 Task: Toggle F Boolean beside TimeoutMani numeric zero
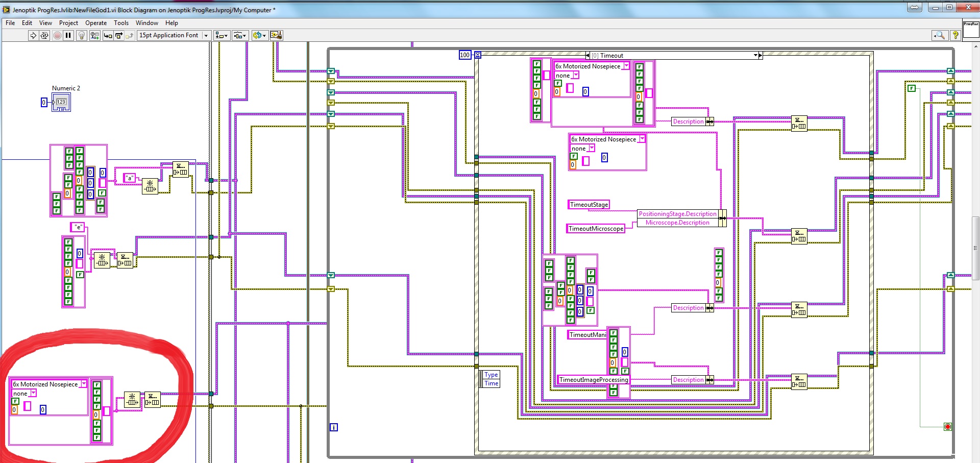(625, 371)
